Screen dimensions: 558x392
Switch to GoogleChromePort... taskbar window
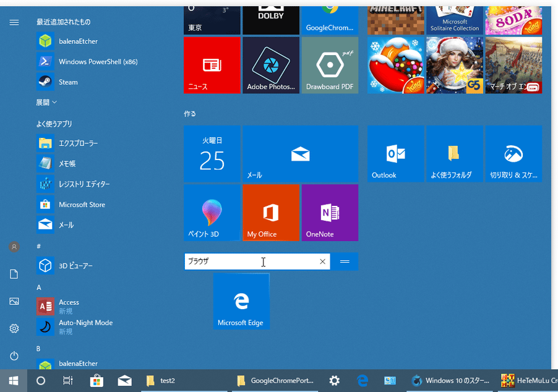[275, 381]
